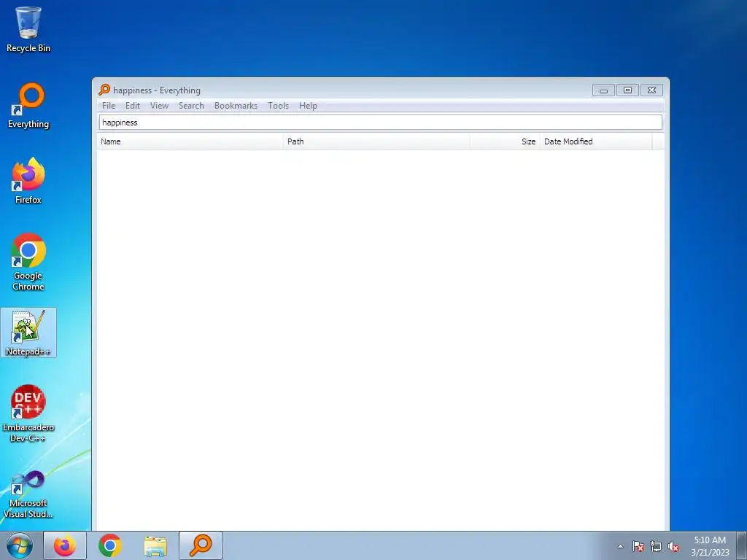Open Action Center flag tray icon
Screen dimensions: 747x560
point(638,546)
